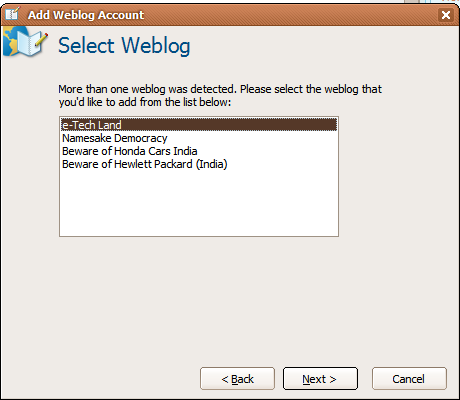Click the blue globe in the header icon
The width and height of the screenshot is (460, 400).
click(x=12, y=40)
